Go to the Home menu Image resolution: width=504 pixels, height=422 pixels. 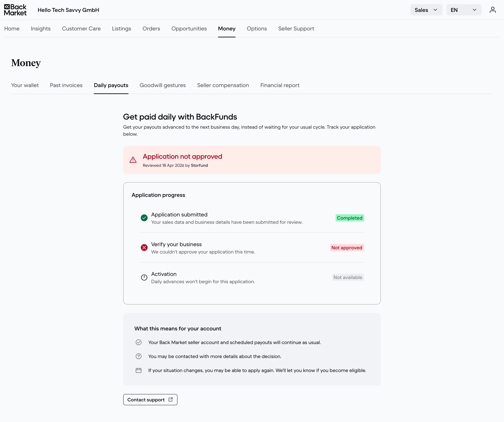coord(12,28)
